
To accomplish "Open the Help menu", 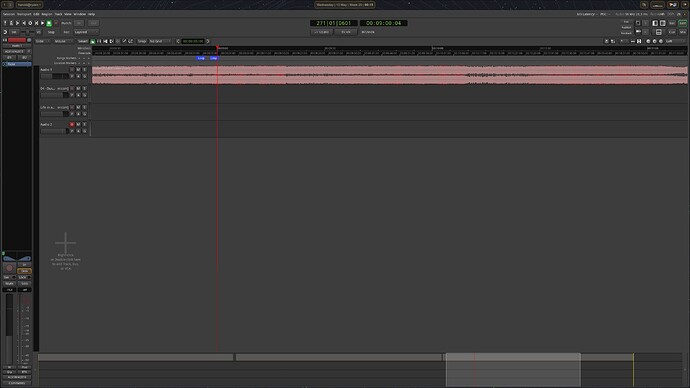I will coord(91,14).
